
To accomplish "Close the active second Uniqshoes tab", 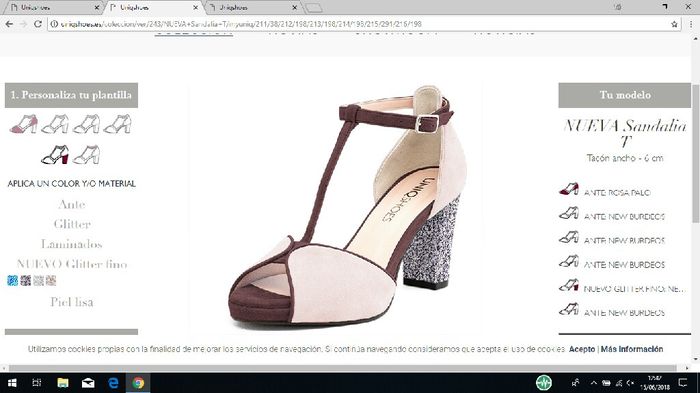I will click(x=196, y=8).
